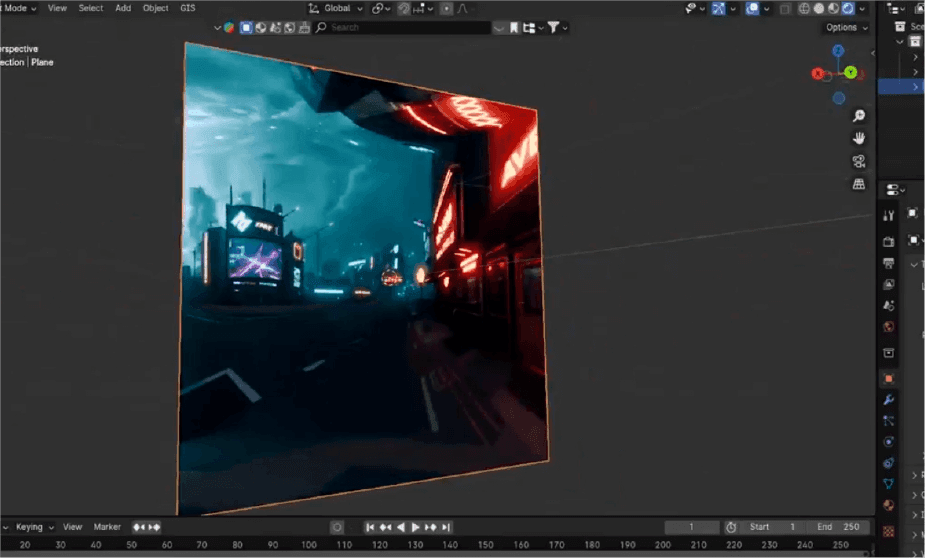
Task: Click the green Y axis gizmo
Action: [850, 72]
